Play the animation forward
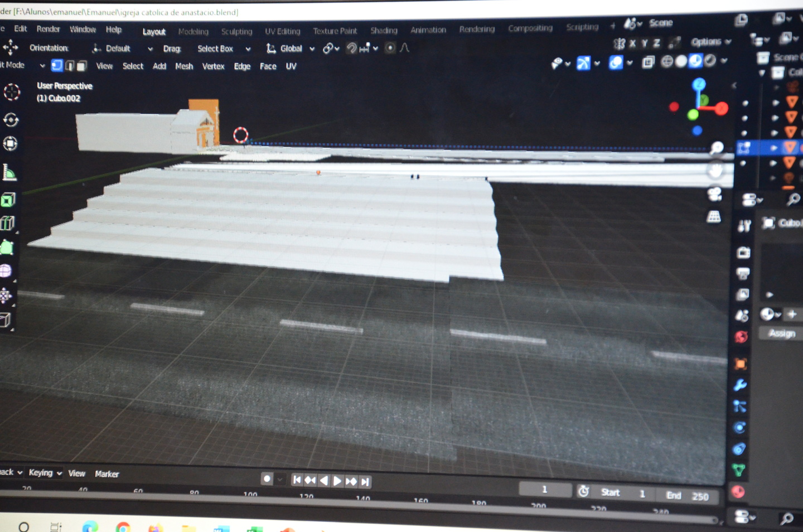This screenshot has height=532, width=803. pos(337,481)
